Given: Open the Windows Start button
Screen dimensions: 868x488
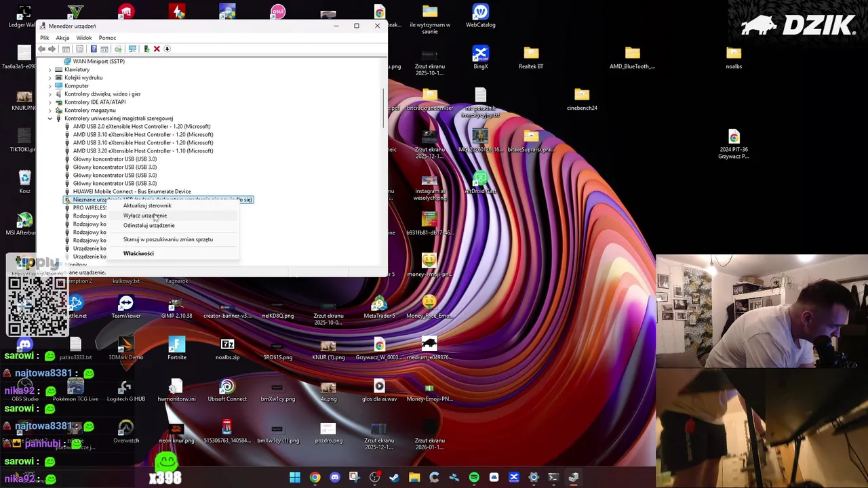Looking at the screenshot, I should tap(295, 477).
